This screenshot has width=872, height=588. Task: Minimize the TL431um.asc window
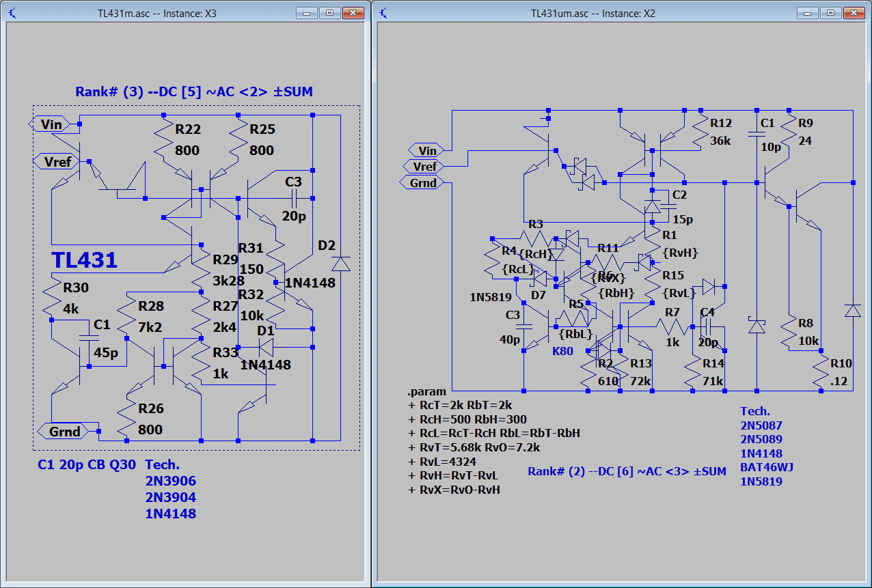(806, 13)
